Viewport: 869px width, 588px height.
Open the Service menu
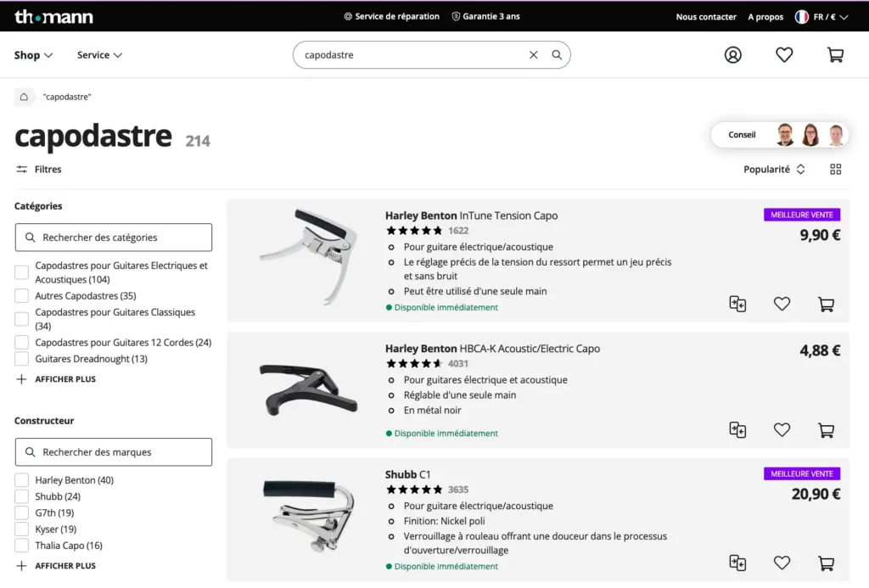(99, 55)
